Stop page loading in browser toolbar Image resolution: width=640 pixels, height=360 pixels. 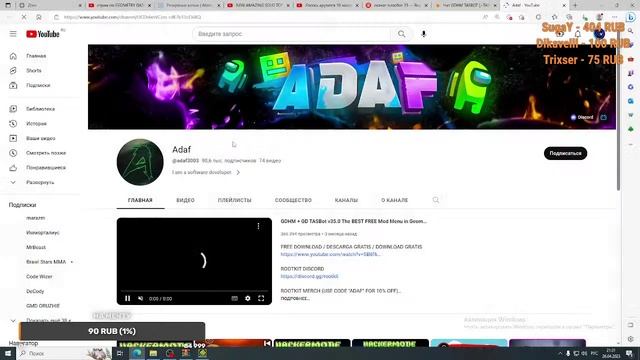[24, 17]
